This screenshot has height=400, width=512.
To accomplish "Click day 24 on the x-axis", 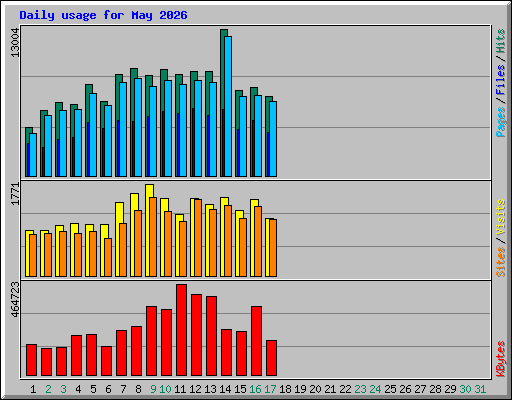I will tap(375, 389).
